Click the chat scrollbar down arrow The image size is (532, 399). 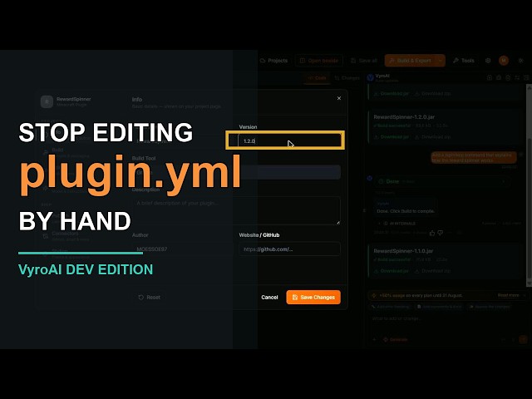(x=529, y=283)
